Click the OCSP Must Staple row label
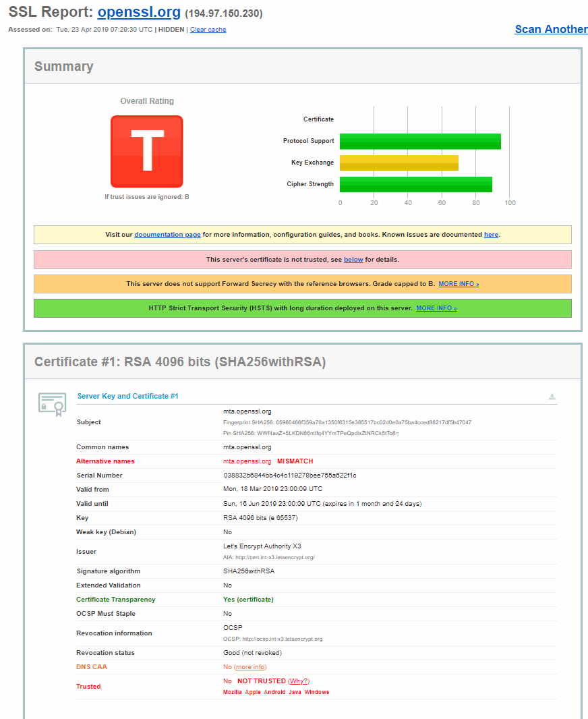 tap(106, 614)
